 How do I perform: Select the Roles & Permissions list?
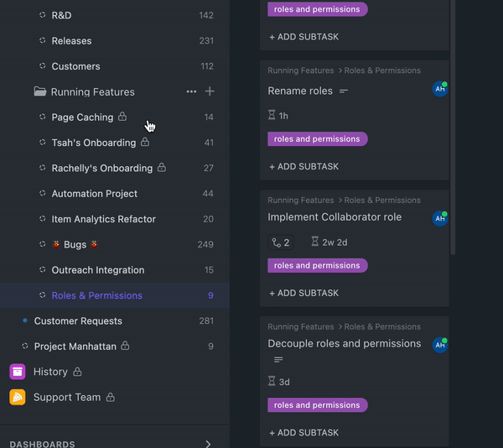point(96,295)
